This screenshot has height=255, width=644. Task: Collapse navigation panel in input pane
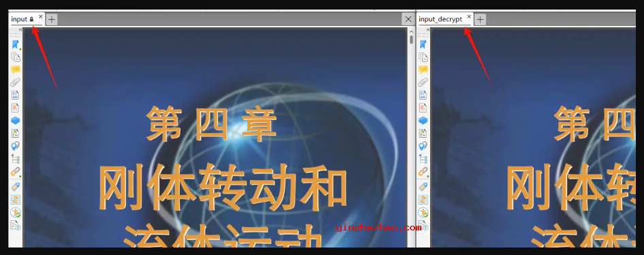click(x=20, y=29)
